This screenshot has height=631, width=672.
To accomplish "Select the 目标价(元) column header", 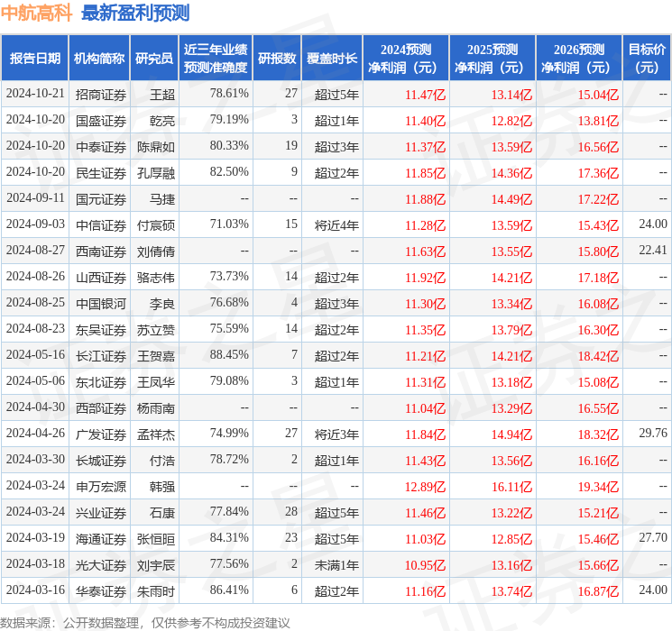I will (x=646, y=59).
